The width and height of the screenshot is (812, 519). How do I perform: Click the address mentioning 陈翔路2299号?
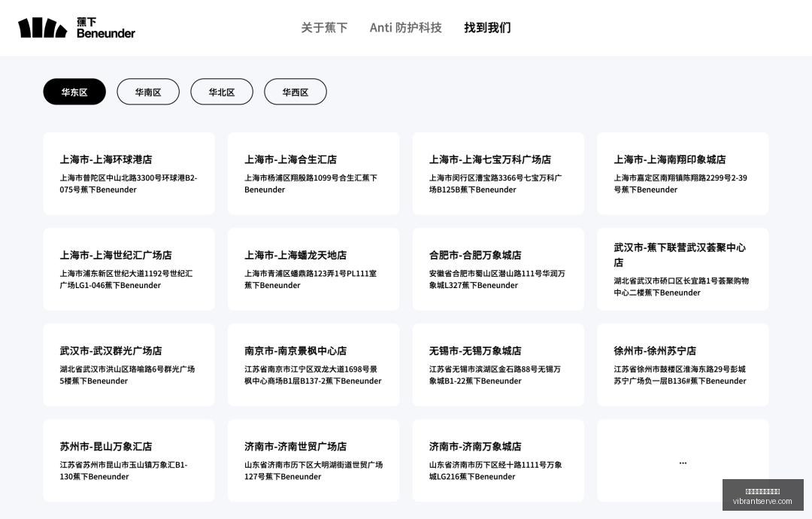(x=680, y=184)
